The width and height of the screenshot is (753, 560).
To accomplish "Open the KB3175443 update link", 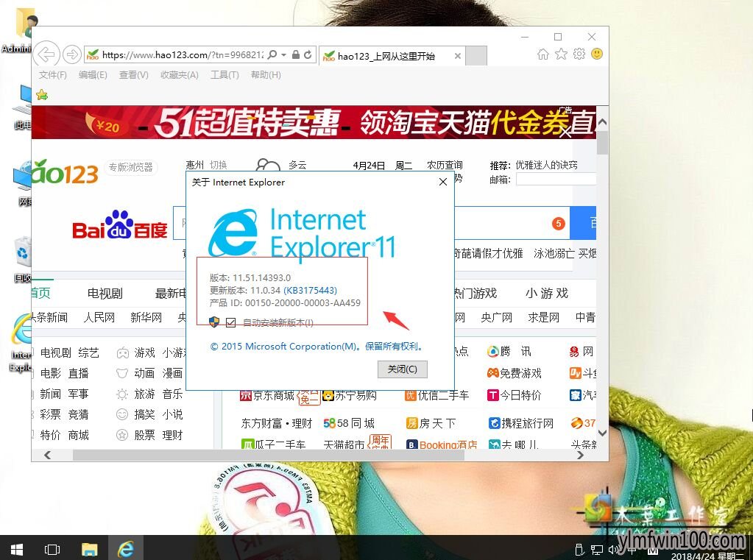I will click(310, 290).
